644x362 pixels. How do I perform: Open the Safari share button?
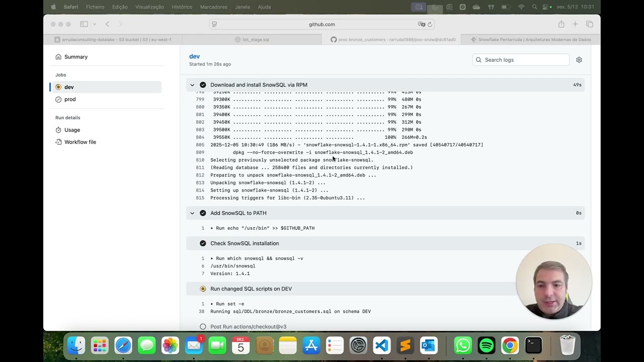pyautogui.click(x=561, y=24)
